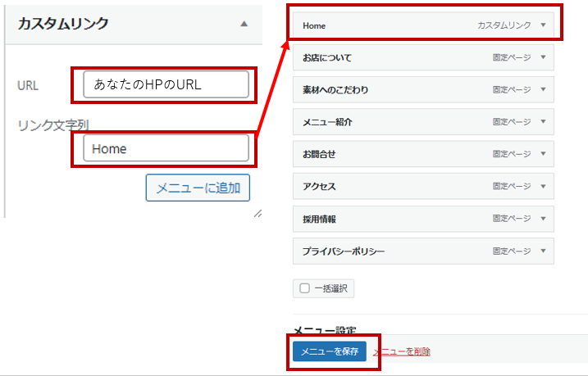
Task: Expand the メニュー紹介 item arrow
Action: click(543, 121)
